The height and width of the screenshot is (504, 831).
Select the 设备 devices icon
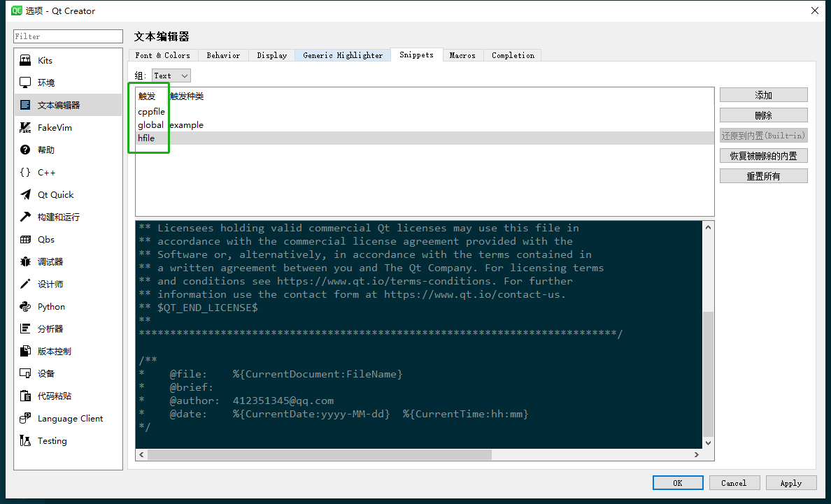[25, 373]
